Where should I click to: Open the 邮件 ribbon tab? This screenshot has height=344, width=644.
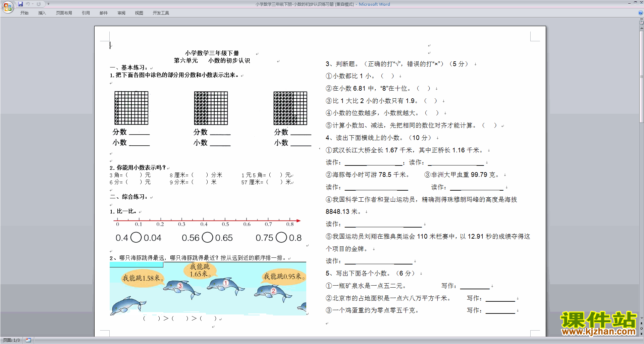104,13
